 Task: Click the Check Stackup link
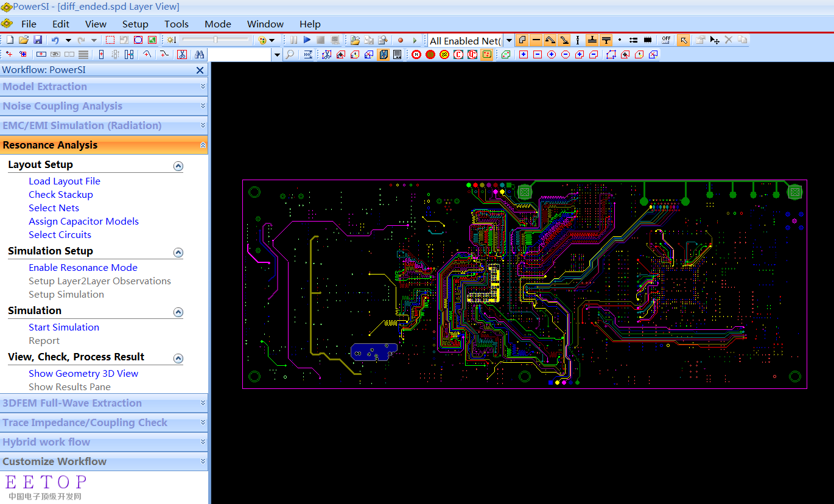point(61,194)
